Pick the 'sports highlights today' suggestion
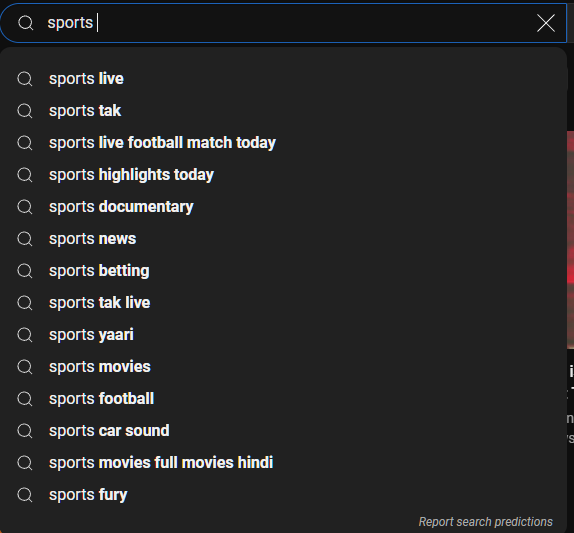The image size is (574, 533). [283, 175]
